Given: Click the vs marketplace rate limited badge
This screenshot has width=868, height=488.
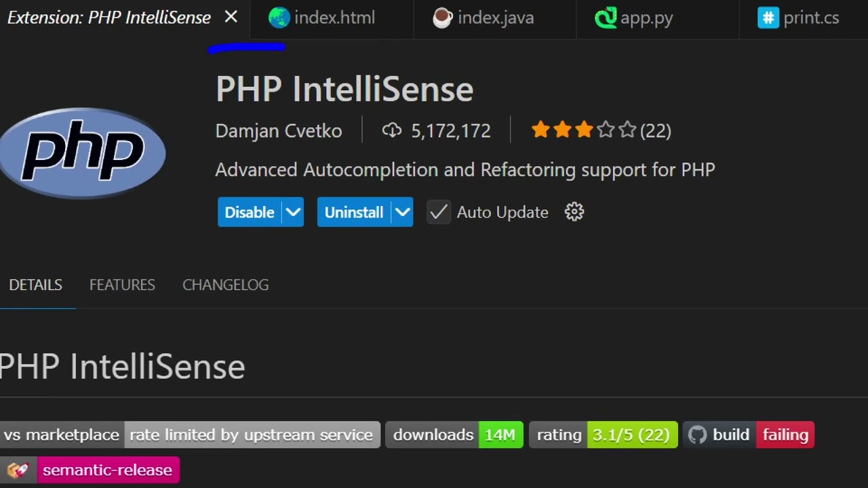Looking at the screenshot, I should (189, 434).
